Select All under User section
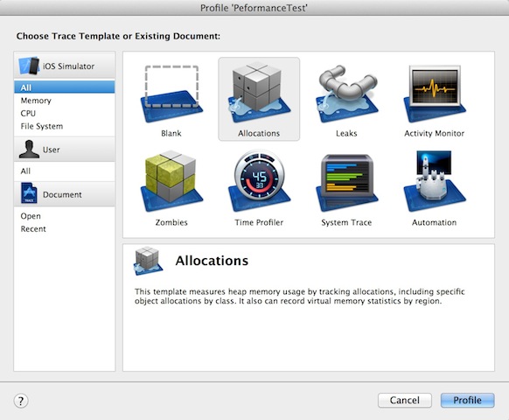Screen dimensions: 509x420 [x=65, y=171]
